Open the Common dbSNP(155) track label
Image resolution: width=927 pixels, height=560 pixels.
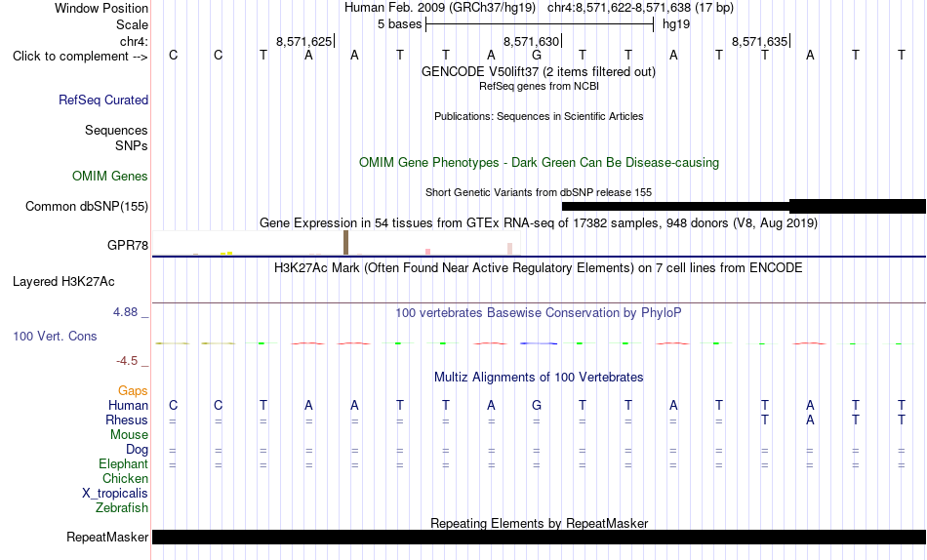[x=86, y=207]
